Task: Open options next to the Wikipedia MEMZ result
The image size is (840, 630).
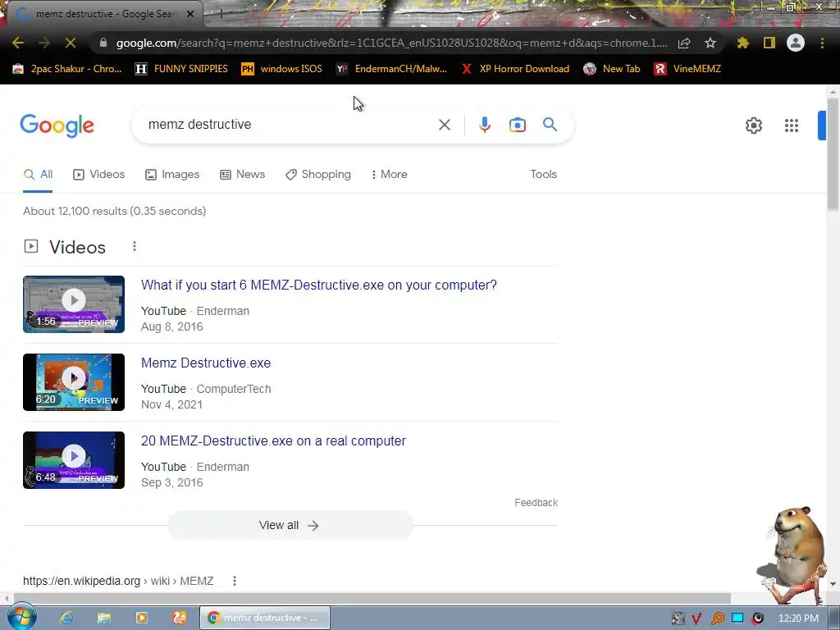Action: (x=234, y=581)
